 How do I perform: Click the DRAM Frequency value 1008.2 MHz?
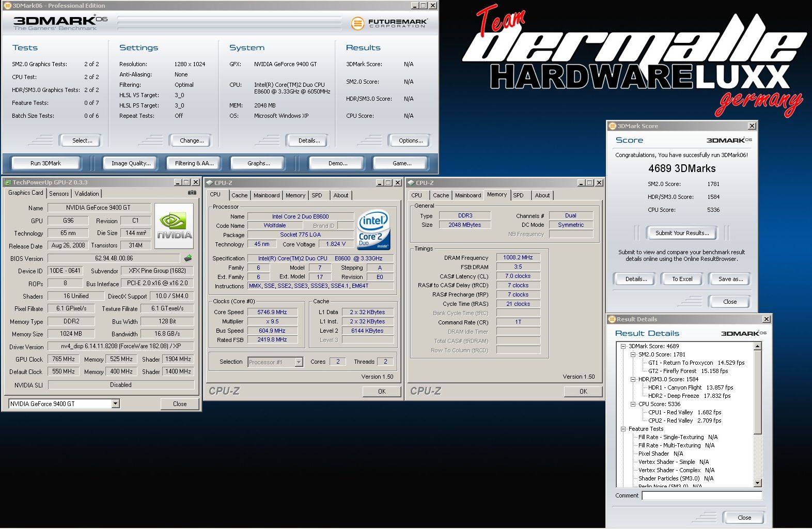tap(518, 257)
